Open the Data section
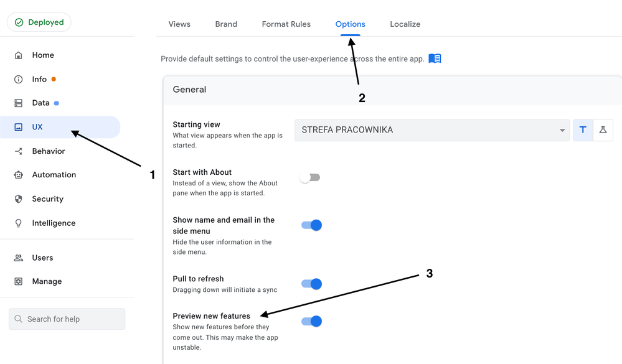 41,103
